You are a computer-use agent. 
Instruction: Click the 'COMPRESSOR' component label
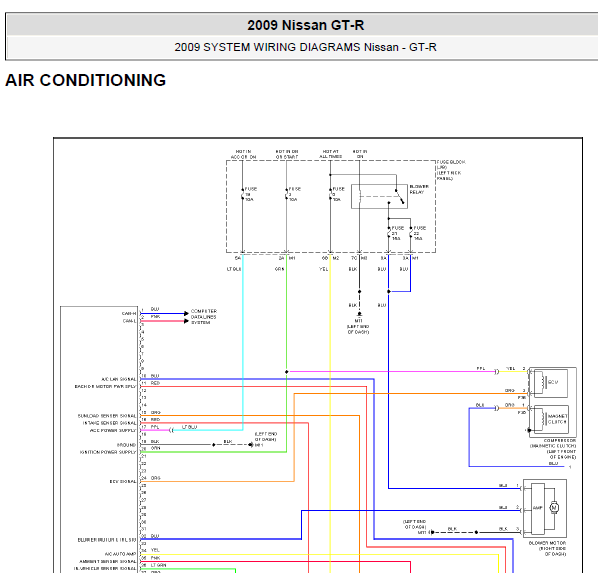pos(559,441)
